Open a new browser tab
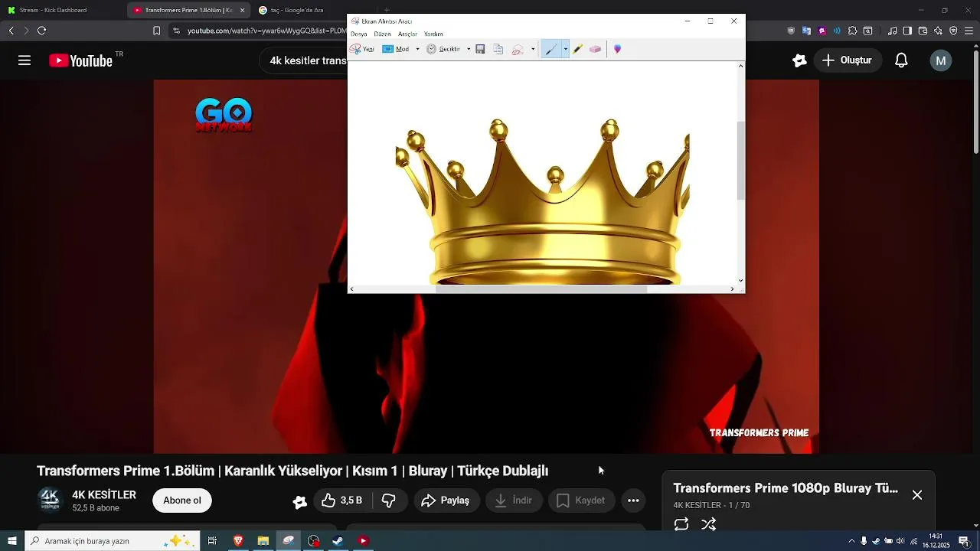This screenshot has height=551, width=980. (x=387, y=10)
